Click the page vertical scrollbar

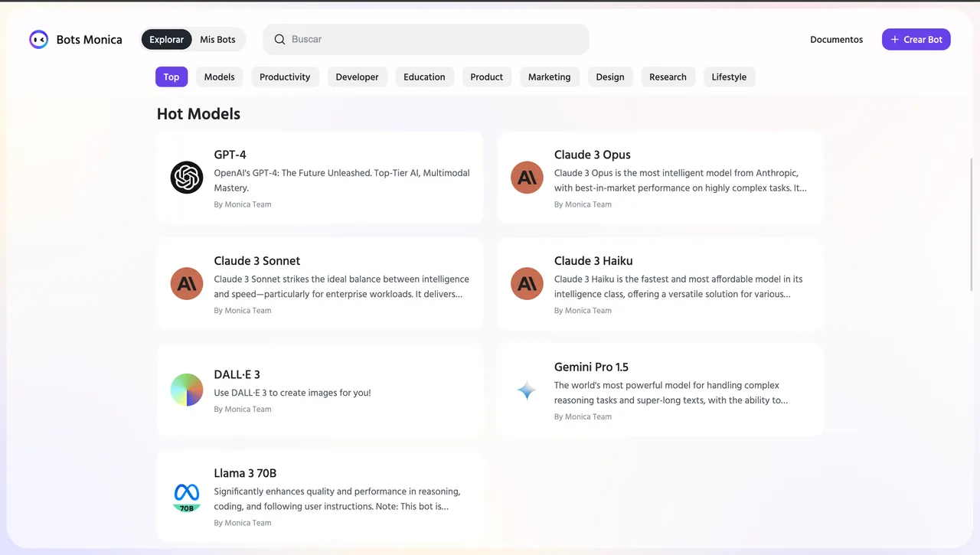pyautogui.click(x=972, y=224)
